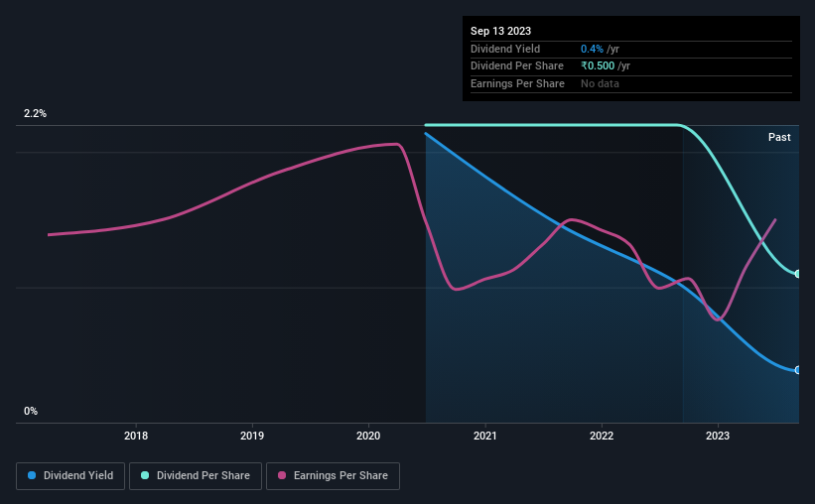Select the 2021 label on the x-axis
This screenshot has height=504, width=815.
pos(485,436)
